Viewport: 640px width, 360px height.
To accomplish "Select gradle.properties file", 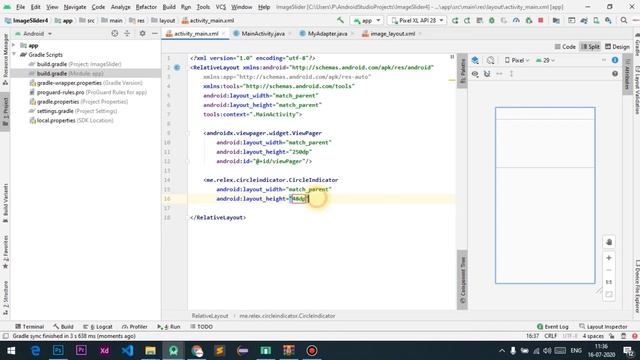I will pos(79,102).
